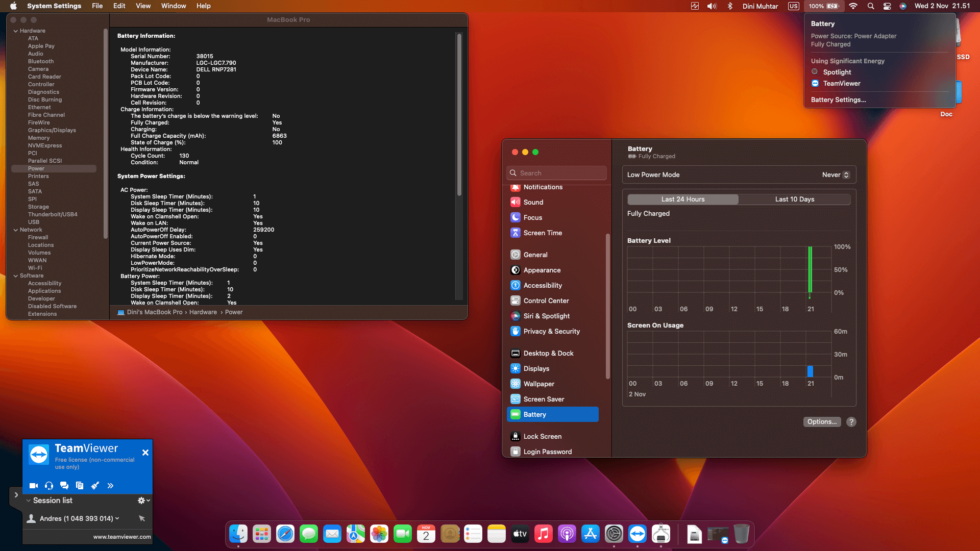
Task: Open the Low Power Mode dropdown
Action: pos(835,174)
